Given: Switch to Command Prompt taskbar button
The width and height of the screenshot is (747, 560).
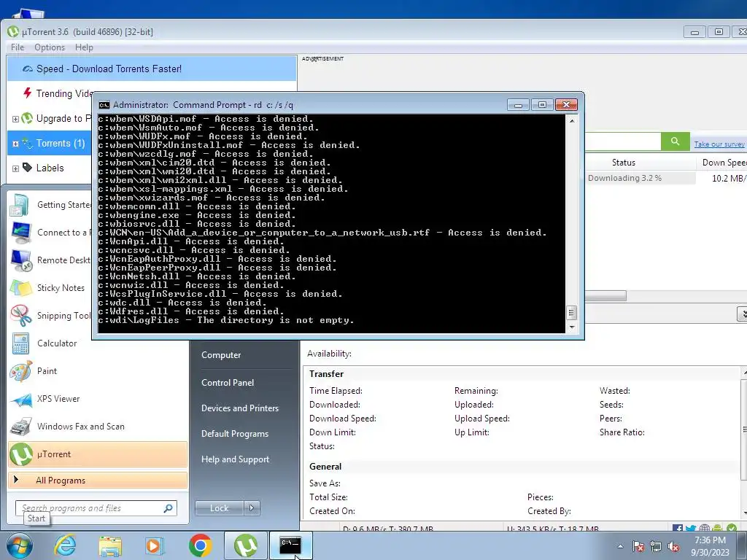Looking at the screenshot, I should tap(290, 545).
